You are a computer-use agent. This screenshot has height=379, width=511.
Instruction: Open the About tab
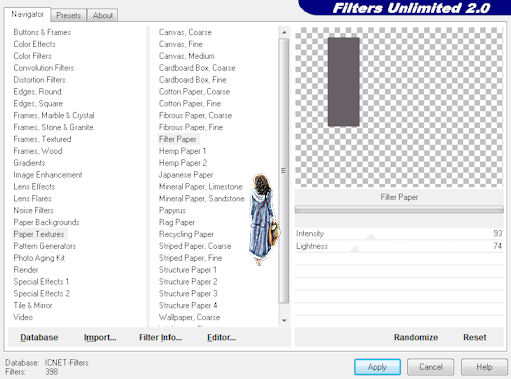tap(103, 15)
